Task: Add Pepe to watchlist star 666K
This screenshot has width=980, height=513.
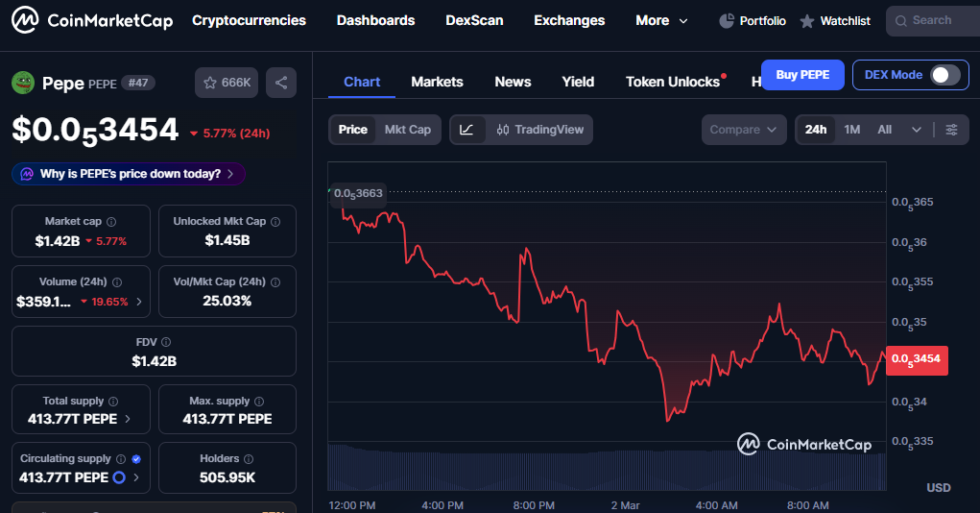Action: 227,83
